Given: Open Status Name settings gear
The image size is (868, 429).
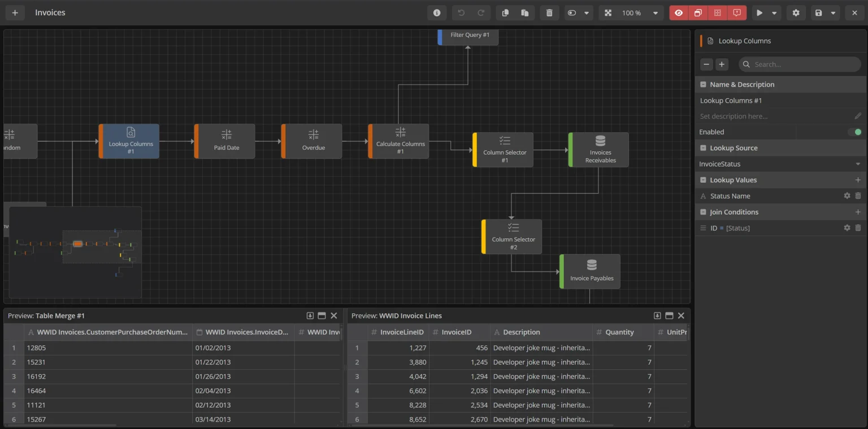Looking at the screenshot, I should pos(847,196).
